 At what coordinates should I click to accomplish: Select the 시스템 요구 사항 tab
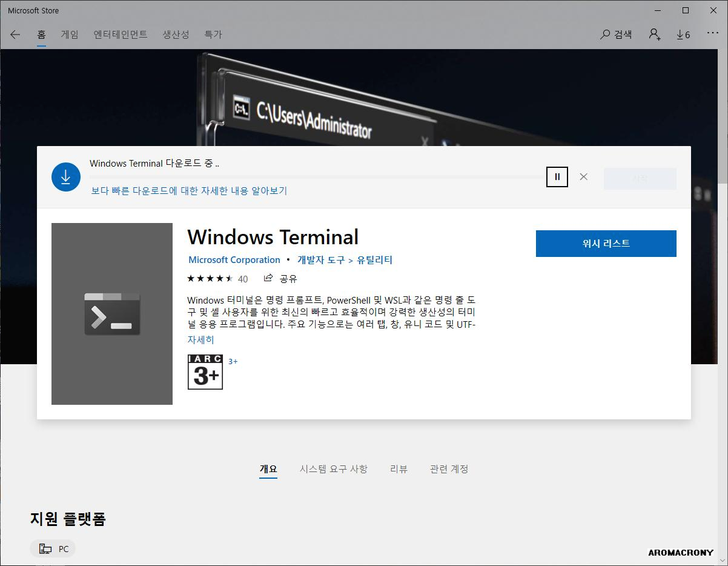point(333,469)
